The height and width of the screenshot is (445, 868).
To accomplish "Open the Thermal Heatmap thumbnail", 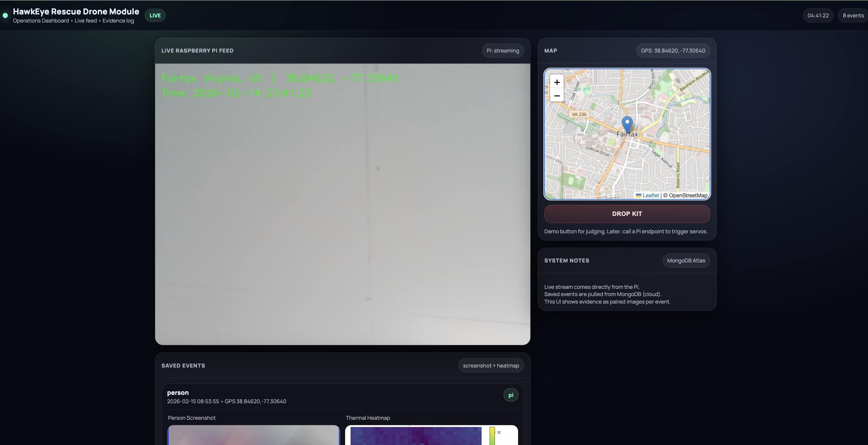I will pyautogui.click(x=416, y=436).
